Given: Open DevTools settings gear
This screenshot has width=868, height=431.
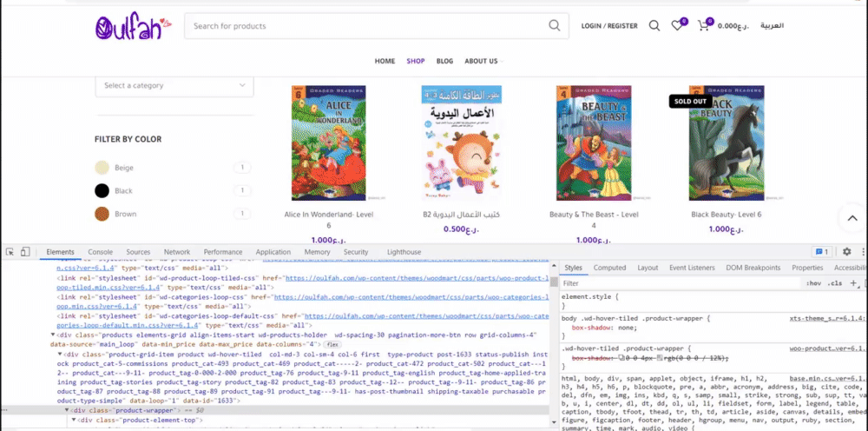Looking at the screenshot, I should [846, 251].
